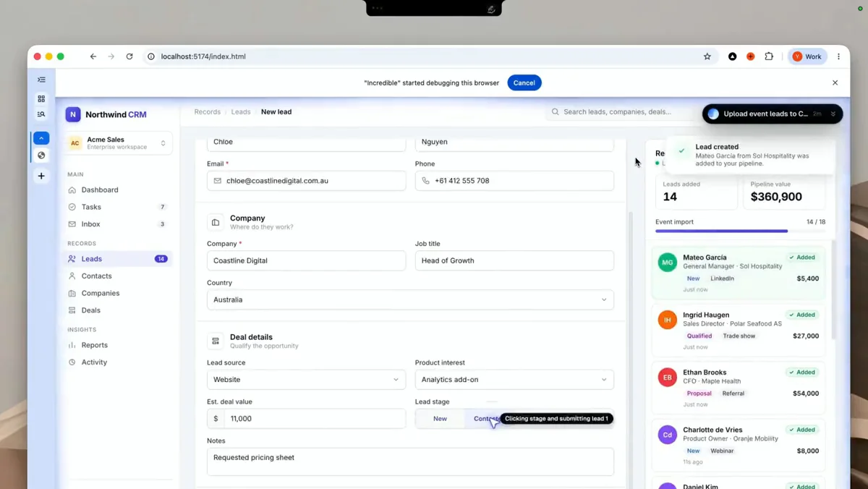Open the Product interest dropdown
The height and width of the screenshot is (489, 868).
[514, 380]
